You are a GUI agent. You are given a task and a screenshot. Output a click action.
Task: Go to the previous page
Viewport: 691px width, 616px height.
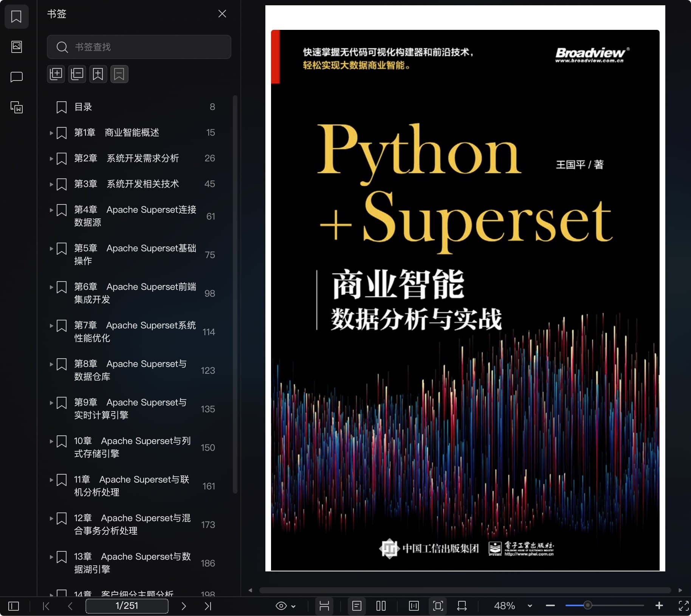pos(70,606)
